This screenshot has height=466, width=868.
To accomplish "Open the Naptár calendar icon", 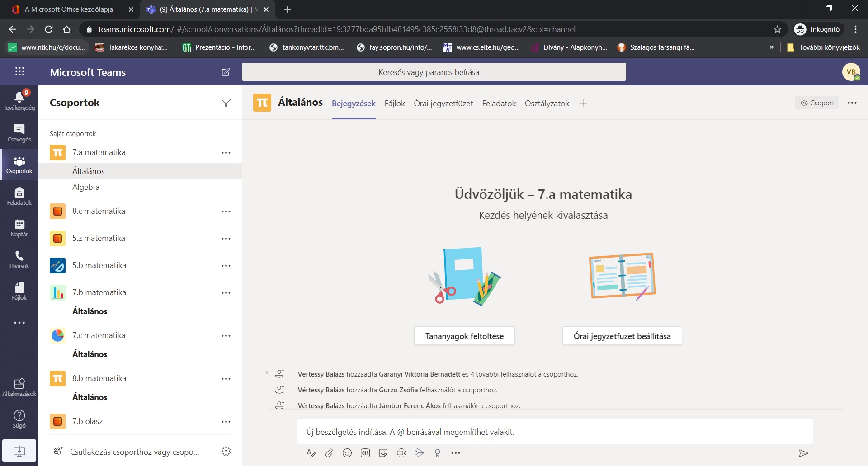I will coord(19,228).
